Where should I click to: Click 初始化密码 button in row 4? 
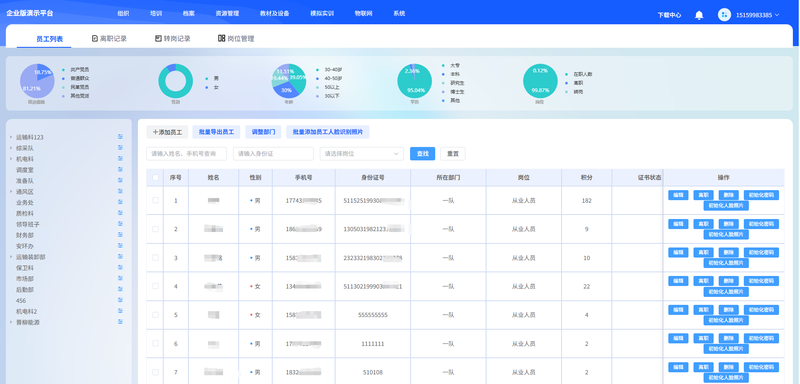(761, 281)
